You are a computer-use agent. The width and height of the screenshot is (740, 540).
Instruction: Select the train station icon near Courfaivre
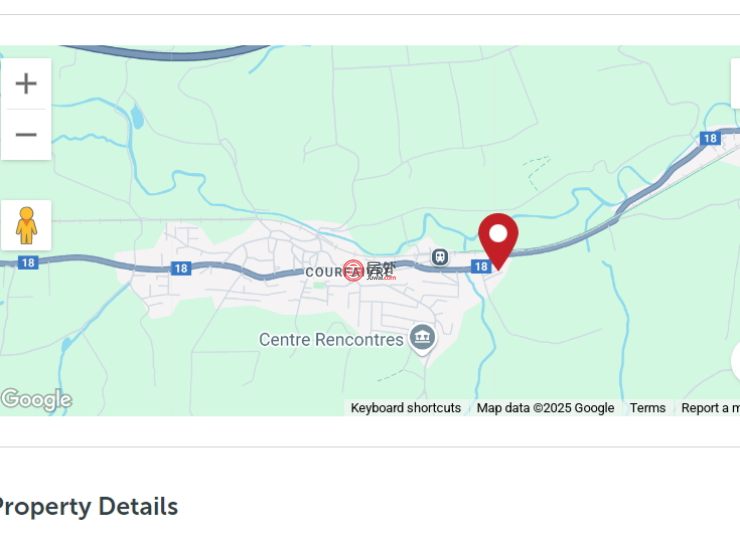[x=440, y=257]
